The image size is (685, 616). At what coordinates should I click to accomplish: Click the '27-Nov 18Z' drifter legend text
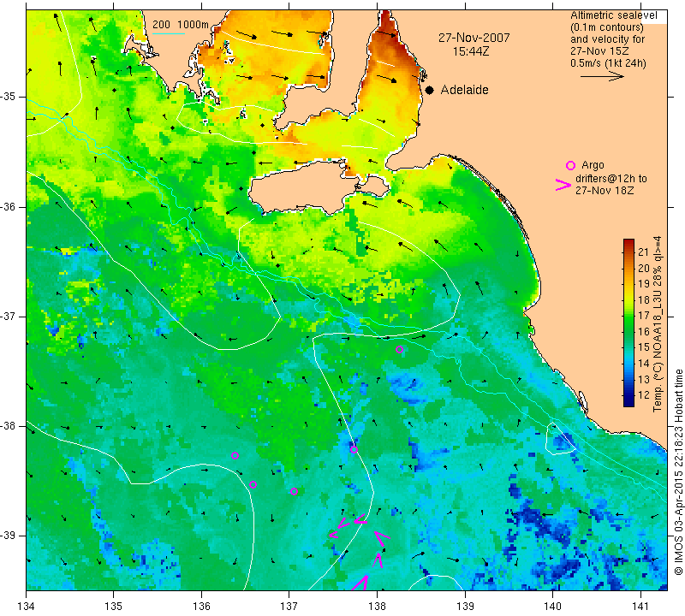pos(605,190)
